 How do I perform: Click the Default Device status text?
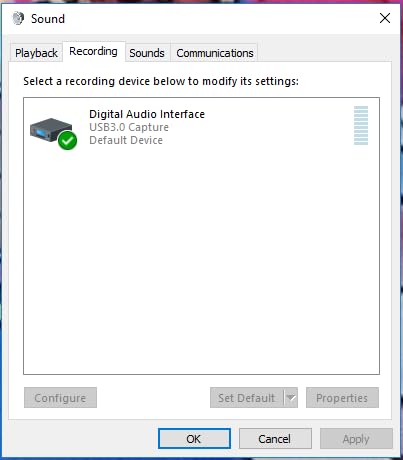click(x=126, y=140)
